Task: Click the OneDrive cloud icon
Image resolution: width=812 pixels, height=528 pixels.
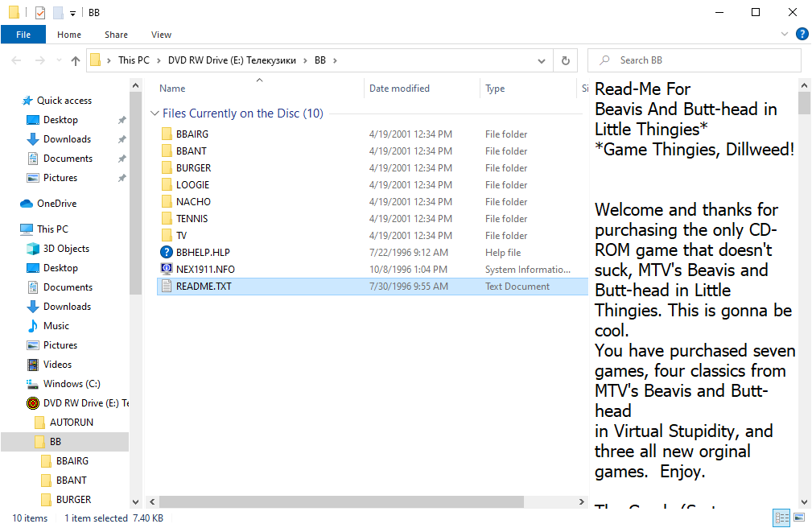Action: coord(27,204)
